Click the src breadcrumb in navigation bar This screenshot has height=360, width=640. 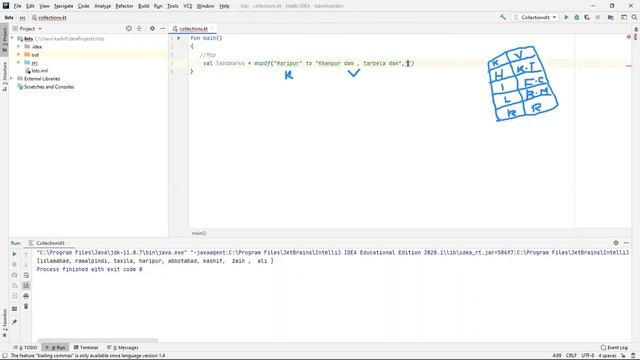coord(22,18)
